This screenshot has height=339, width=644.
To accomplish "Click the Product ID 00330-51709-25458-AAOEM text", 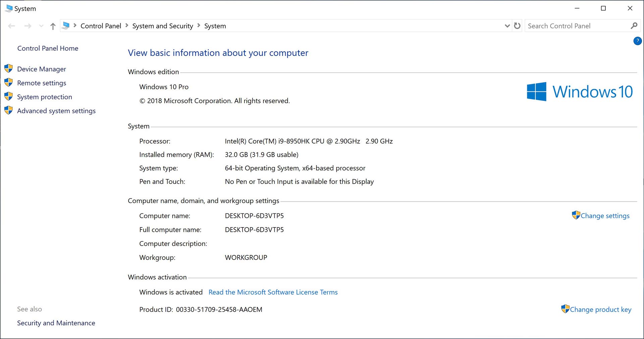I will pos(201,310).
